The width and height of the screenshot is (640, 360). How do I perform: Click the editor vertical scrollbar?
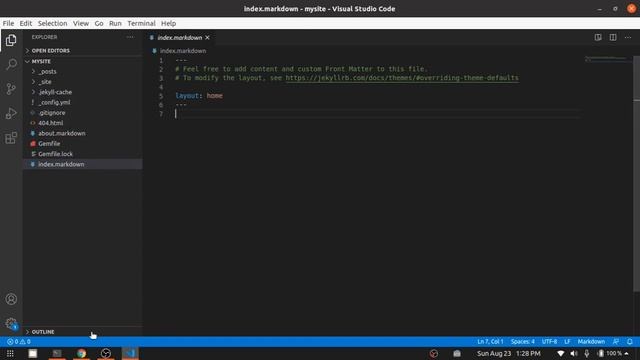click(636, 174)
